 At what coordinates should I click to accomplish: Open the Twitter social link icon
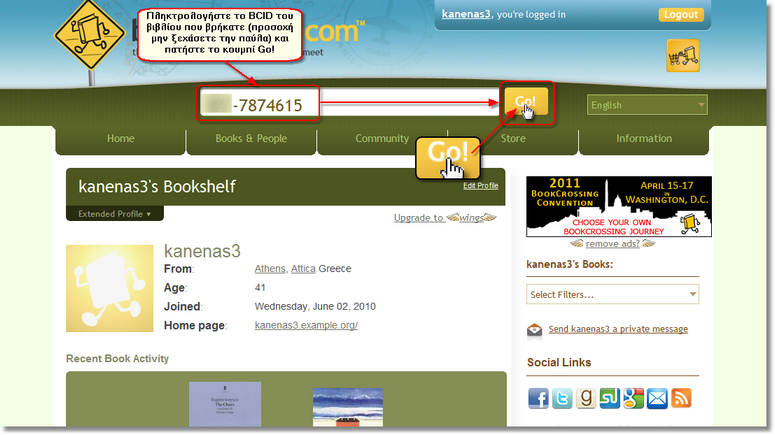click(x=562, y=399)
